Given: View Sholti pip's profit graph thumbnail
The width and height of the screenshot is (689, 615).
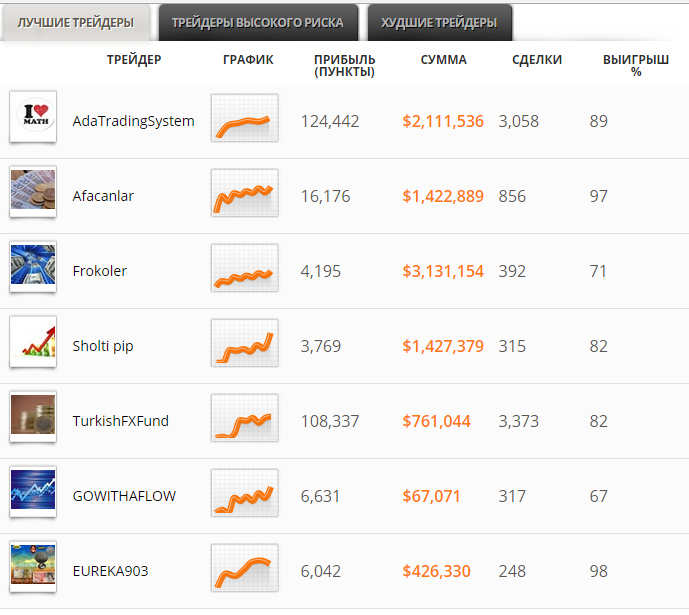Looking at the screenshot, I should pos(244,343).
